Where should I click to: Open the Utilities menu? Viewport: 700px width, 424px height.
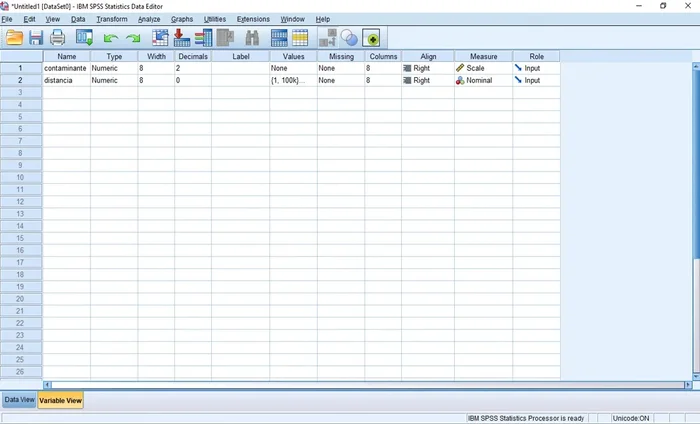(215, 19)
